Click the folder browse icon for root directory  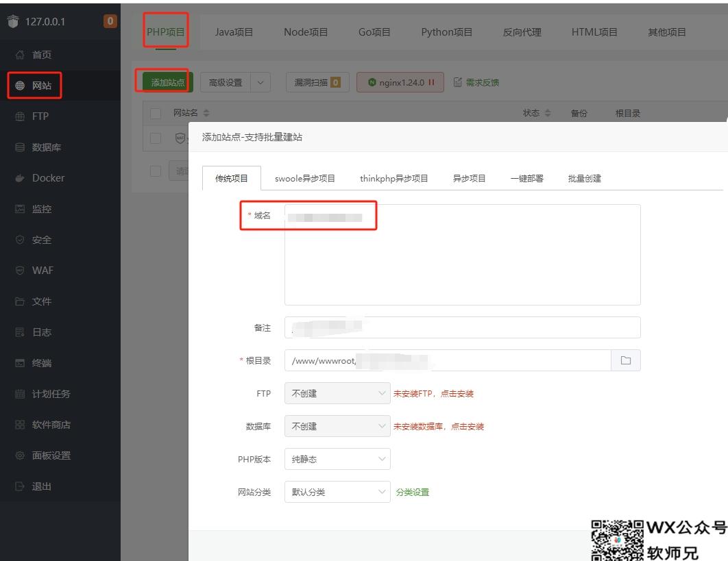(625, 360)
